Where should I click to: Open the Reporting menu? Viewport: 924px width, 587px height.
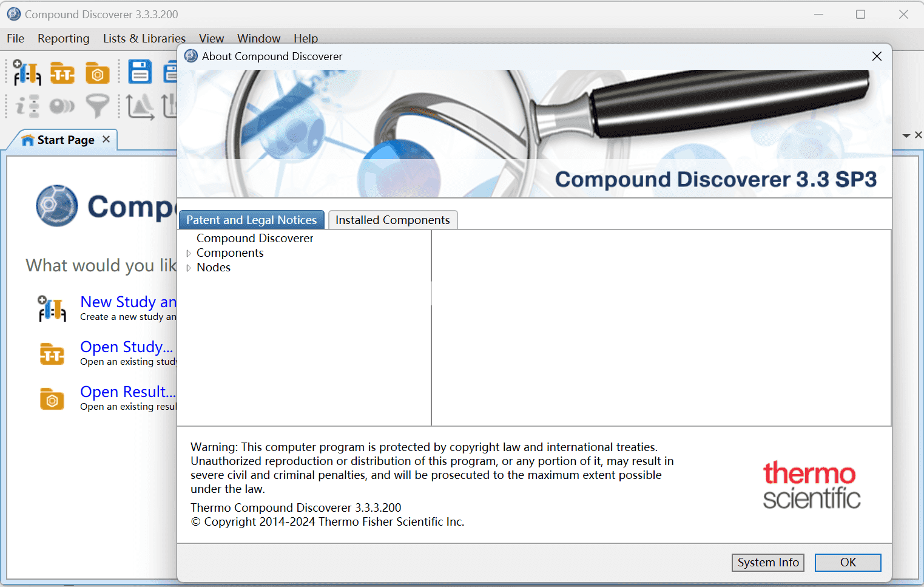click(64, 38)
